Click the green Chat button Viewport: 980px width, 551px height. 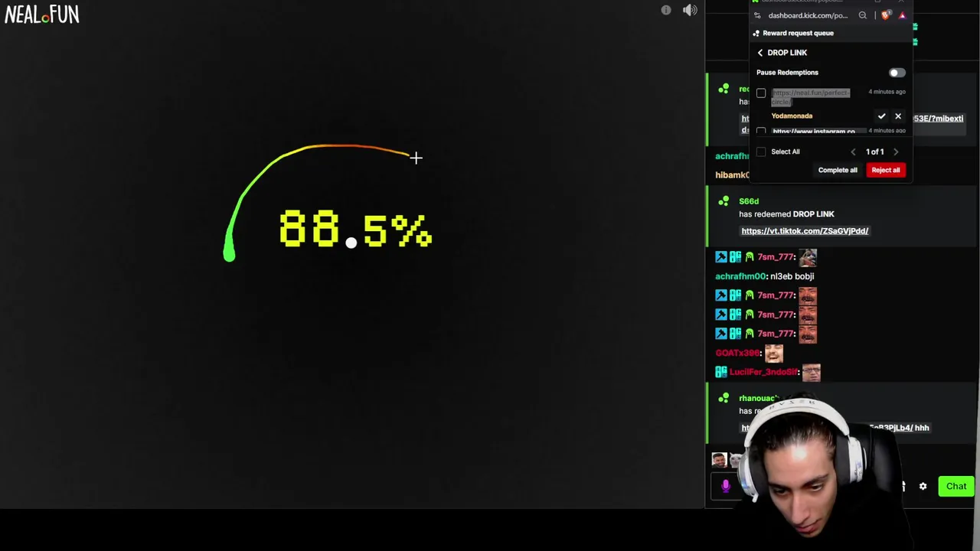coord(956,487)
